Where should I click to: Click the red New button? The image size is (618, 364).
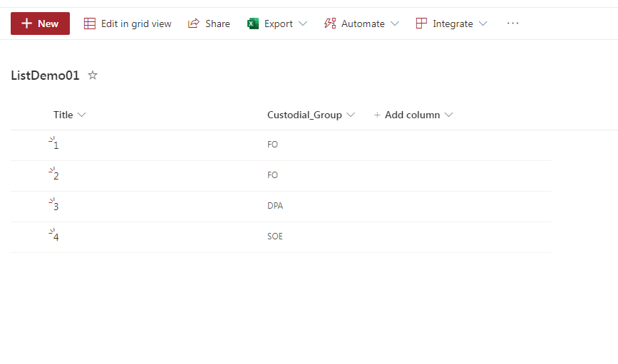(x=40, y=24)
